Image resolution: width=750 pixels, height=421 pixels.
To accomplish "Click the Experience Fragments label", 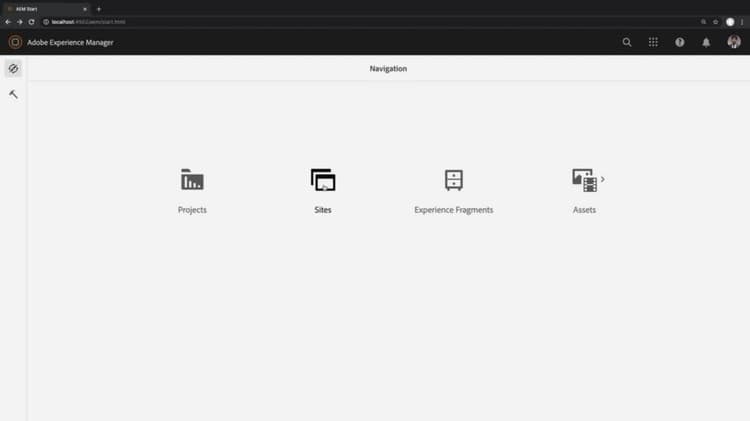I will (453, 210).
